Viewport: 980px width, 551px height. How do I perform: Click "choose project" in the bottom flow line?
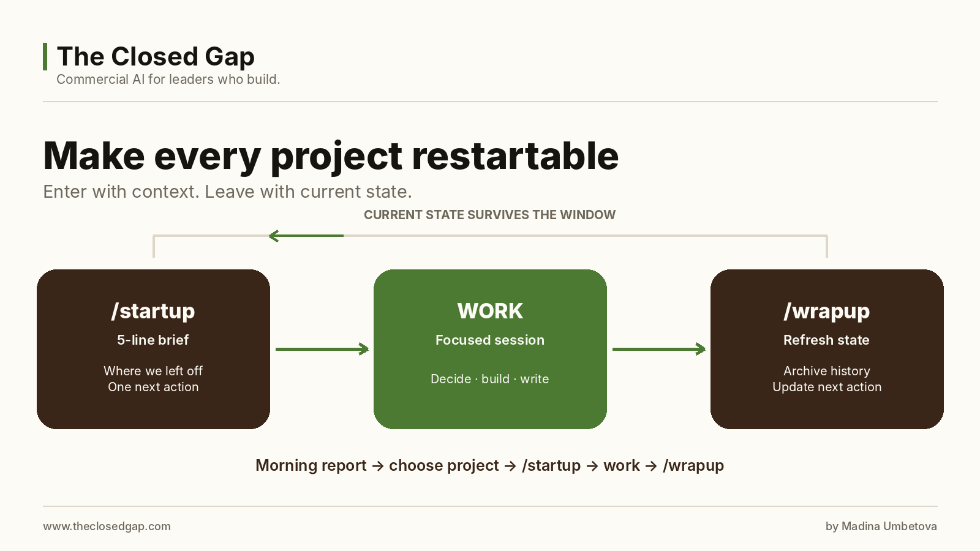444,465
